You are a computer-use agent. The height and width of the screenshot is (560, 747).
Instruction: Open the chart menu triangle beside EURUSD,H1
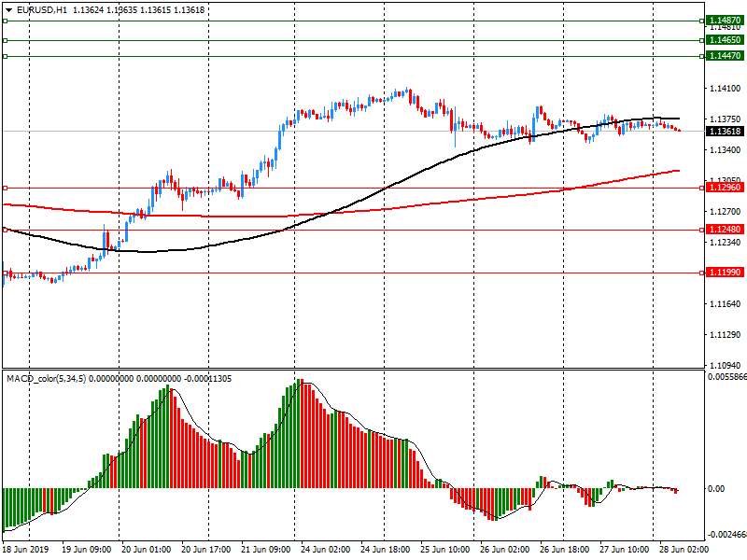click(8, 10)
